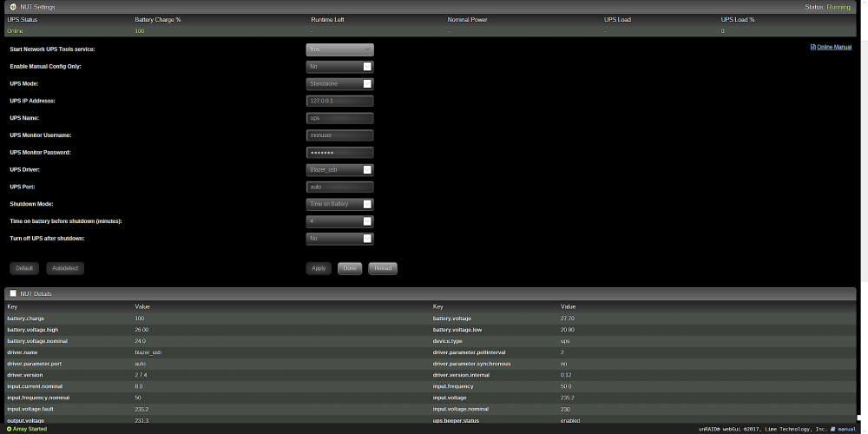This screenshot has height=434, width=868.
Task: Click the Reload button
Action: (x=383, y=268)
